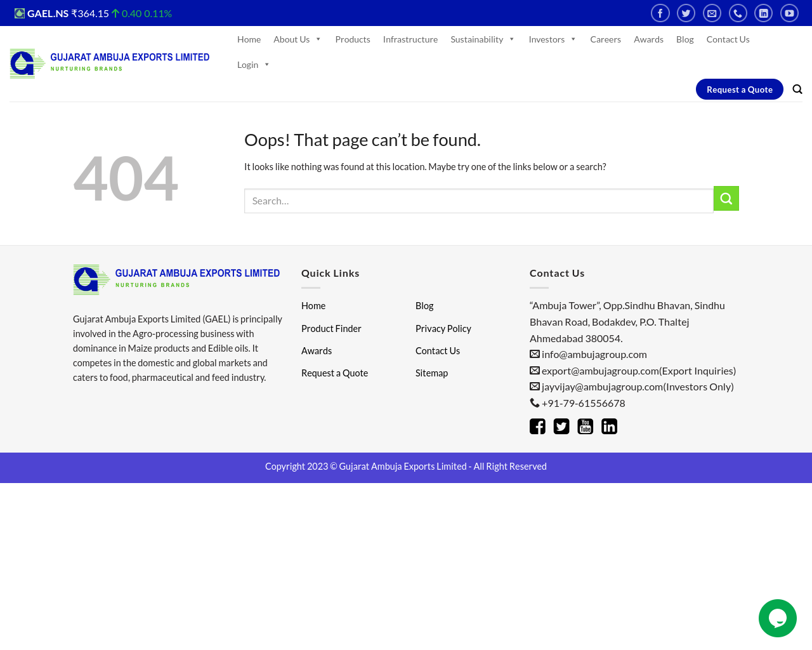Open the YouTube icon in top bar

click(789, 13)
